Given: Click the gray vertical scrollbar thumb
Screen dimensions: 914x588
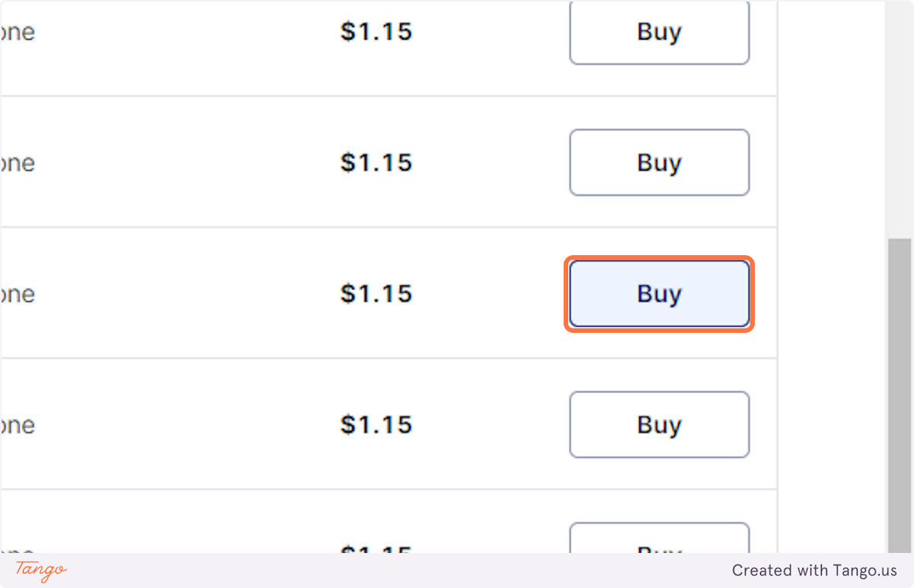Looking at the screenshot, I should click(x=900, y=396).
